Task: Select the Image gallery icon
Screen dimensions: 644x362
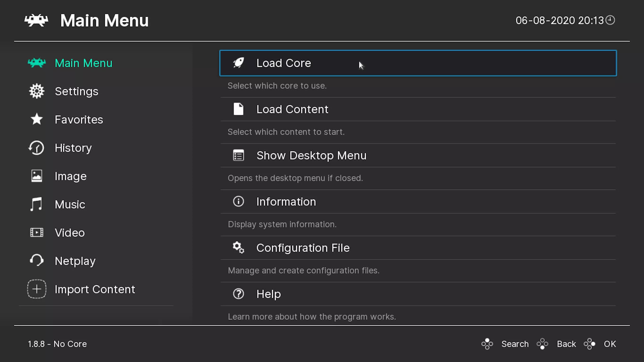Action: pos(36,176)
